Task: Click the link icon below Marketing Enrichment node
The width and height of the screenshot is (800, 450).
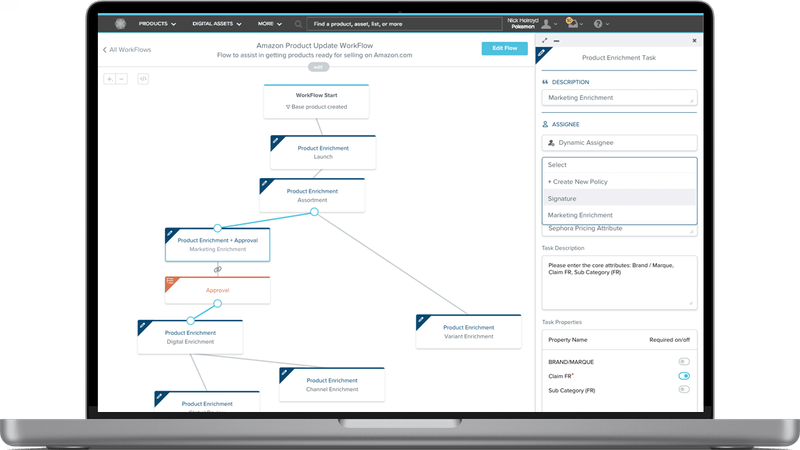Action: [217, 269]
